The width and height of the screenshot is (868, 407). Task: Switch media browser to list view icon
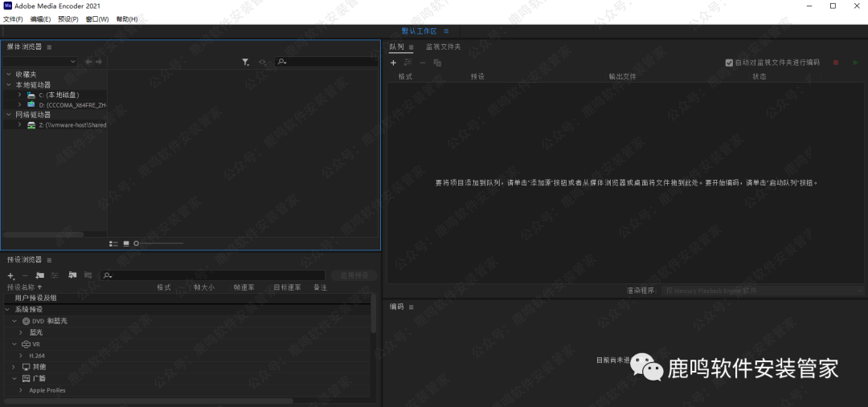113,243
